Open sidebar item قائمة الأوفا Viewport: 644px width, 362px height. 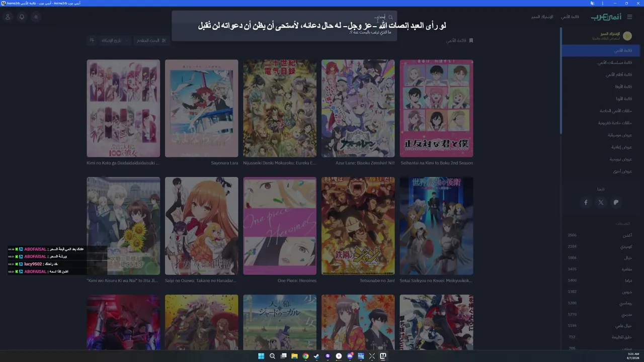click(601, 86)
